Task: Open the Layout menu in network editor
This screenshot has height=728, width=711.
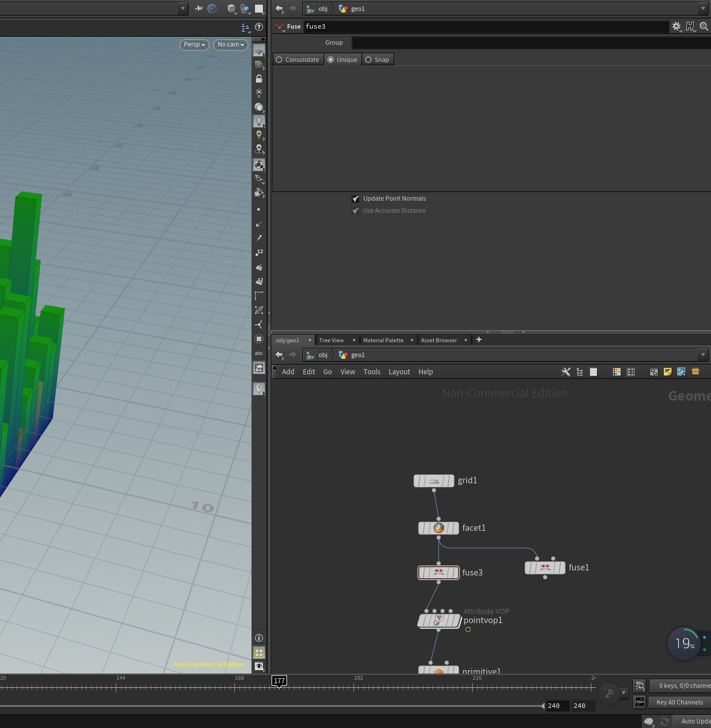Action: coord(399,372)
